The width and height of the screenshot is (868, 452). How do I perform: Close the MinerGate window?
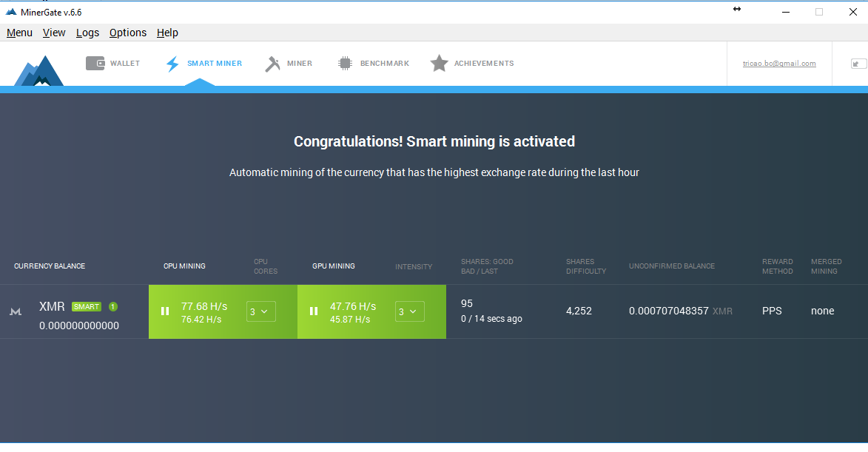[853, 12]
